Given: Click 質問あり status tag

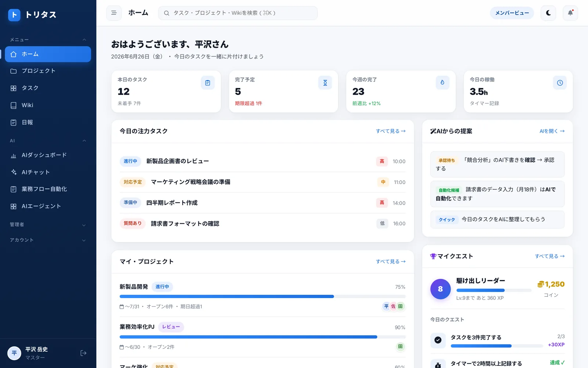Looking at the screenshot, I should pos(133,223).
